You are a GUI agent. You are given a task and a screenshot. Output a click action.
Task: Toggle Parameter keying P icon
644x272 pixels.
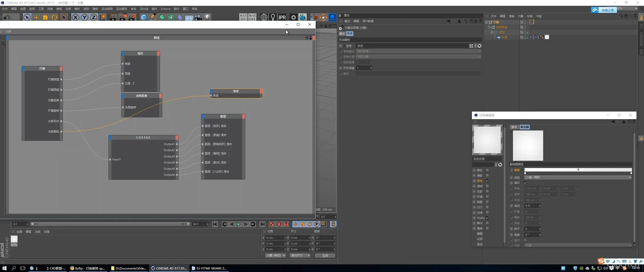click(x=317, y=224)
